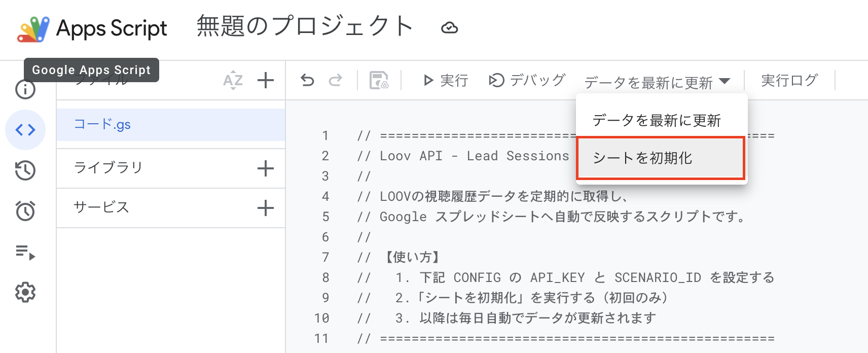The image size is (868, 353).
Task: Click the cloud save status icon
Action: tap(449, 28)
